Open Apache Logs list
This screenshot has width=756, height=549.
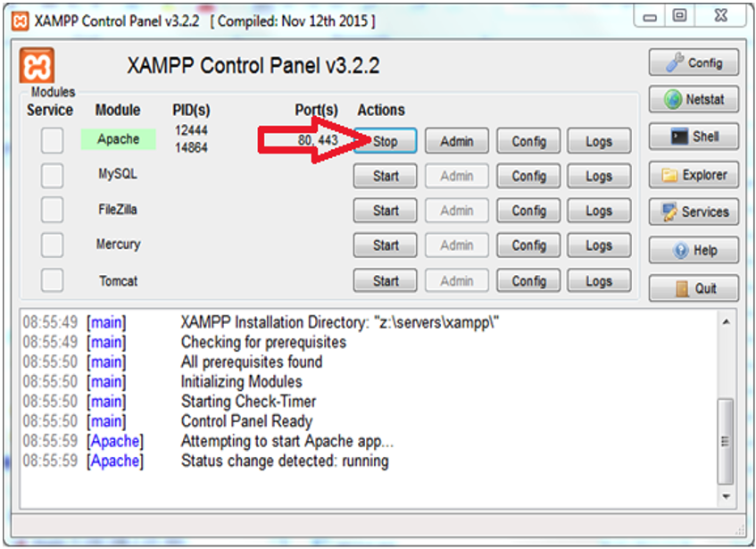coord(599,141)
